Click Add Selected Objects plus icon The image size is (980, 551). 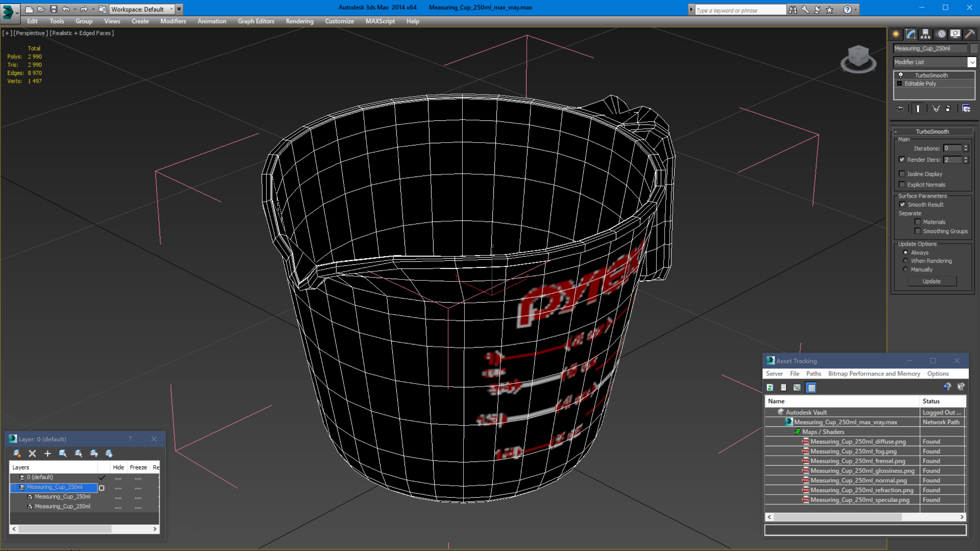48,453
